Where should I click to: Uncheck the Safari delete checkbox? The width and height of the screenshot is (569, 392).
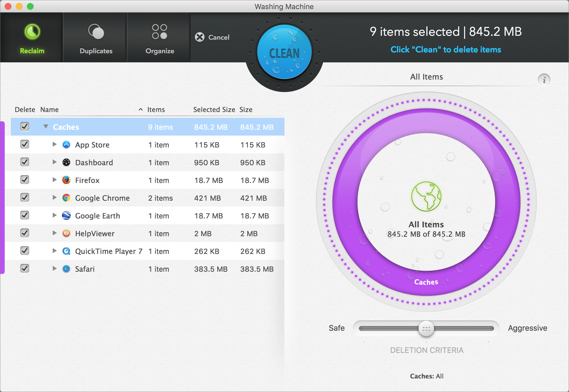click(25, 269)
